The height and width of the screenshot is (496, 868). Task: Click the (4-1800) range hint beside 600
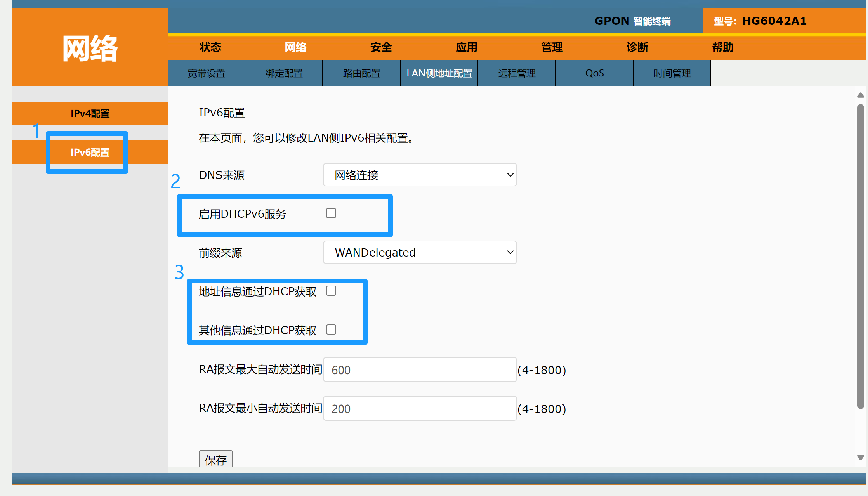(542, 370)
